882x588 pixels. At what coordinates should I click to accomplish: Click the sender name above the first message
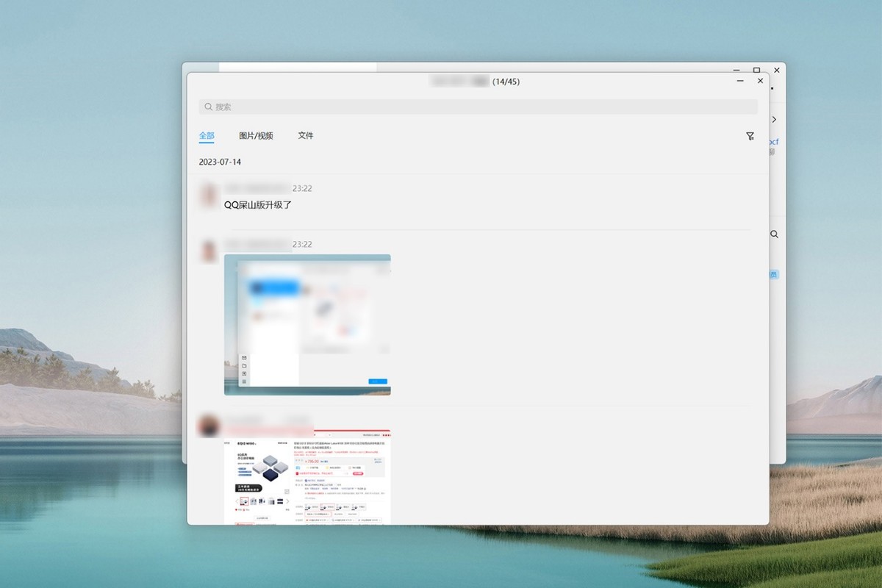(257, 188)
